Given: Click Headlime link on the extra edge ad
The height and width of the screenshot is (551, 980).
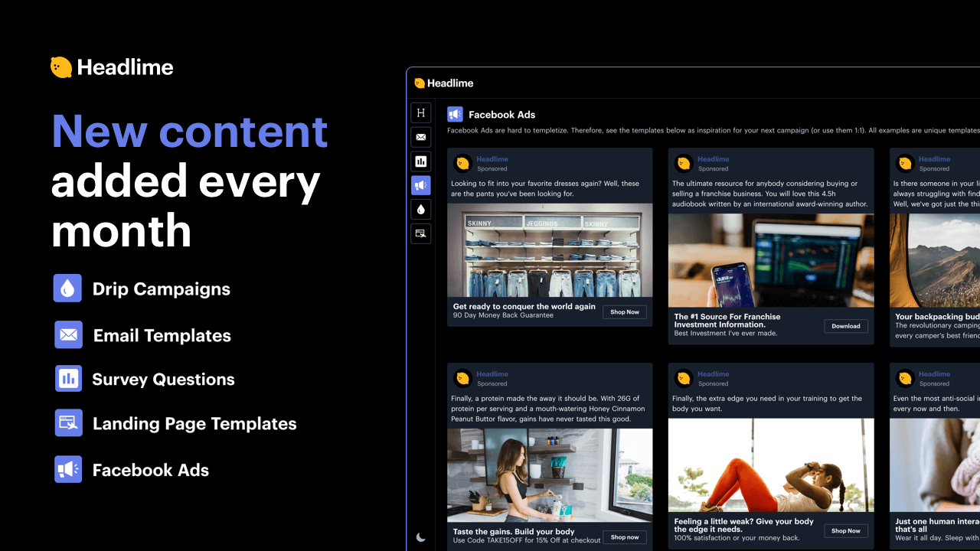Looking at the screenshot, I should pos(714,374).
